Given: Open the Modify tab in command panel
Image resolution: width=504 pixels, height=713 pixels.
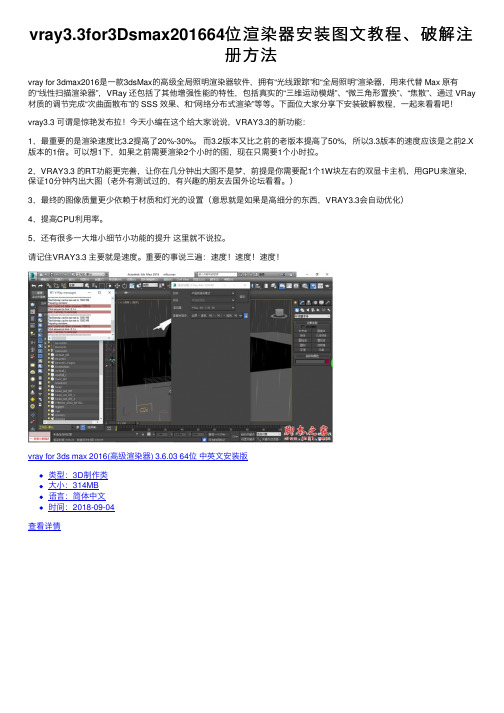Looking at the screenshot, I should [302, 302].
